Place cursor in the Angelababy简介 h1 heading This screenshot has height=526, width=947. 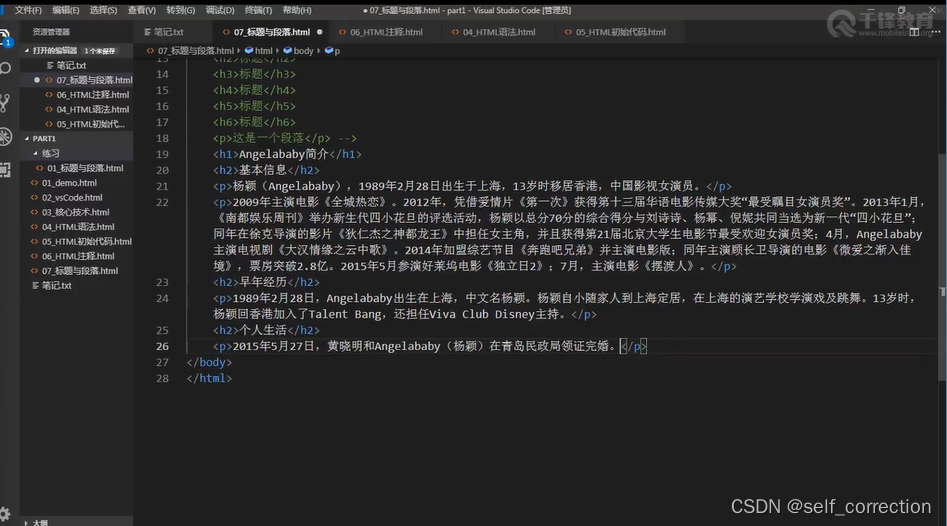[x=283, y=154]
